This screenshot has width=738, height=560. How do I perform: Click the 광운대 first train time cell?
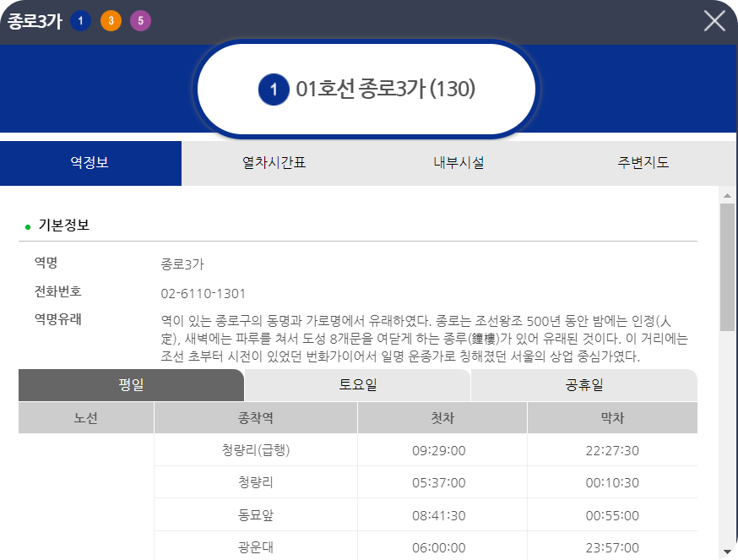tap(442, 545)
